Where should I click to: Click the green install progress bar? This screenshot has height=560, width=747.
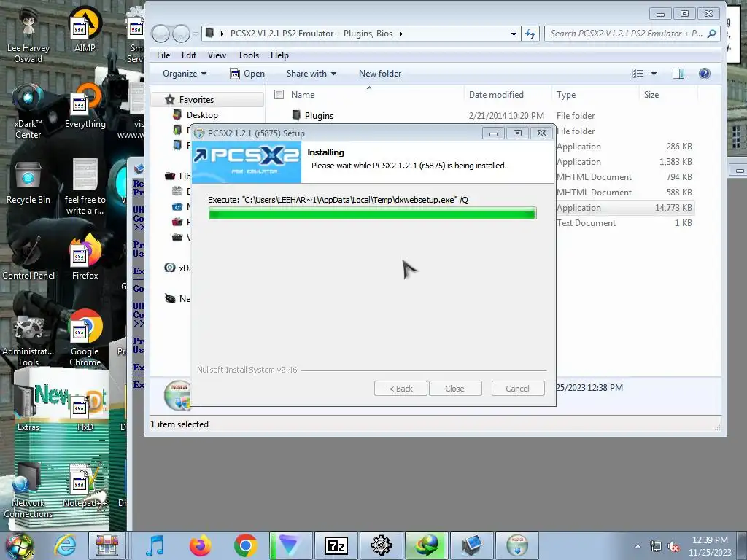coord(372,213)
